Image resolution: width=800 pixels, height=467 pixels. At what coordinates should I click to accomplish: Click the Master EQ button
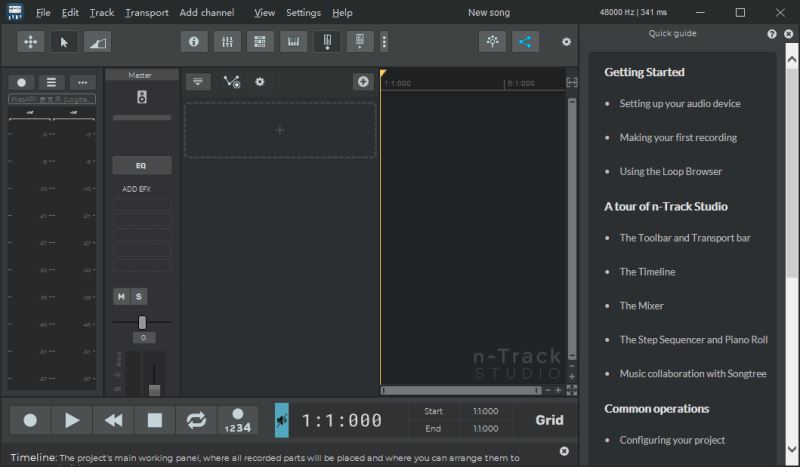141,165
